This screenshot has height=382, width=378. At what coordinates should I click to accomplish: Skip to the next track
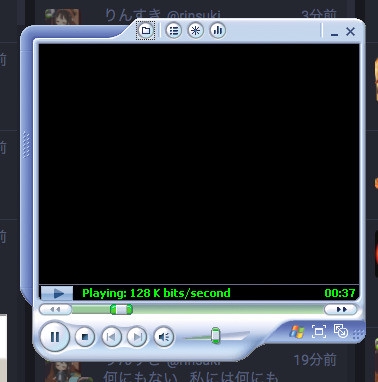(x=137, y=337)
